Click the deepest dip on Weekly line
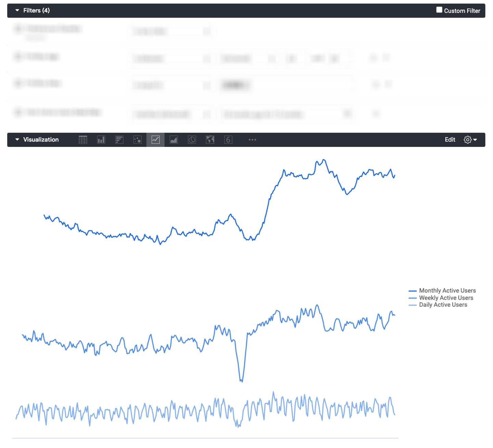 click(x=241, y=381)
